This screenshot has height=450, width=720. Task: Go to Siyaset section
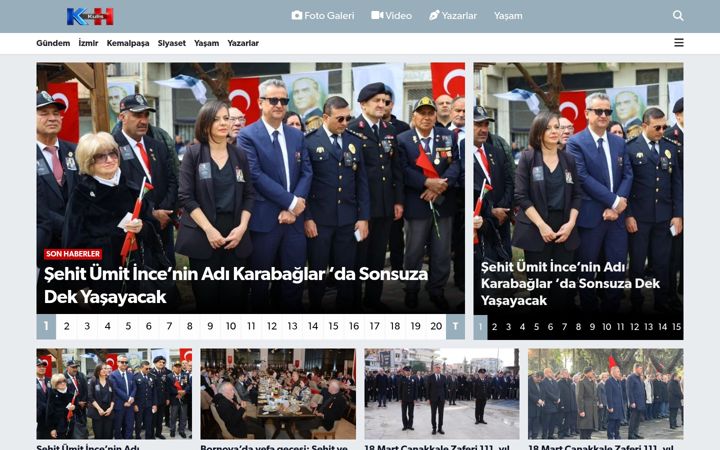[x=172, y=43]
